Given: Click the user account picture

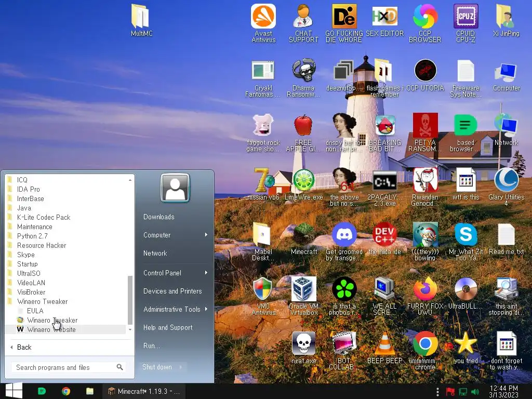Looking at the screenshot, I should click(175, 188).
